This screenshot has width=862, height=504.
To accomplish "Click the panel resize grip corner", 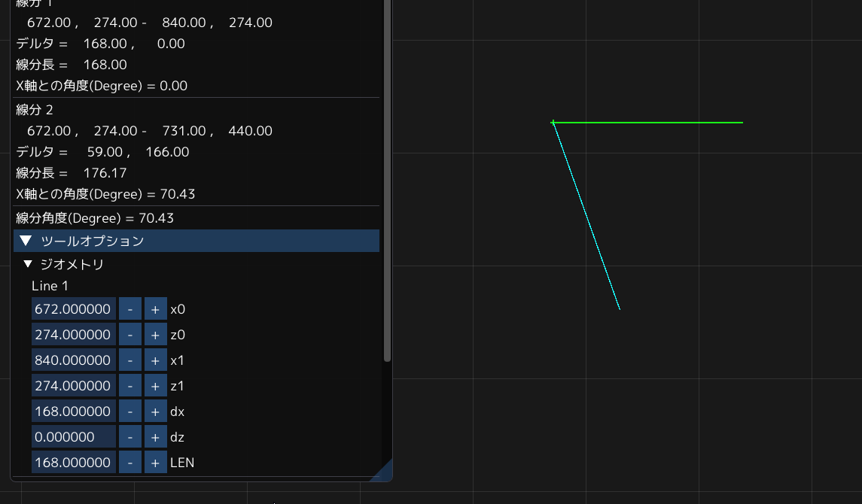I will point(384,472).
